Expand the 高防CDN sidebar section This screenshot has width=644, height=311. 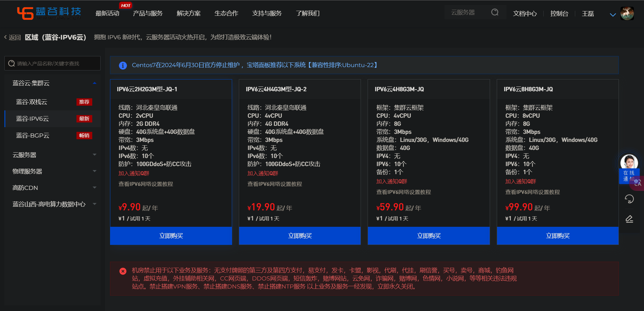click(53, 188)
